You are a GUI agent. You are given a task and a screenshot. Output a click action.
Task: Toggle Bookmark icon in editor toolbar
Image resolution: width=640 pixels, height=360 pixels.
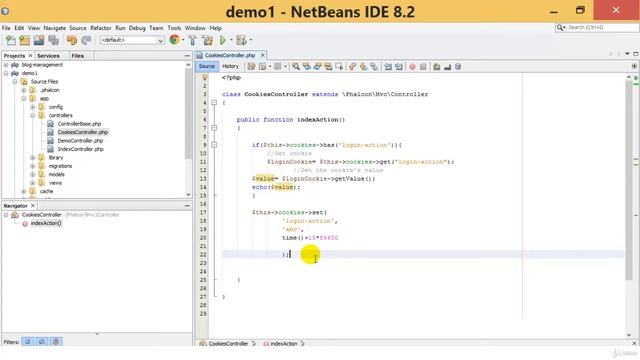pos(374,67)
